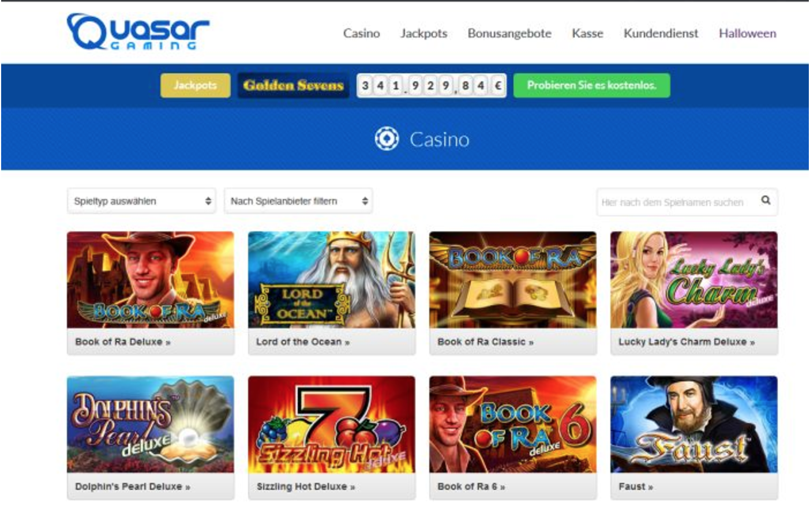Click the Quasar Gaming logo
This screenshot has width=810, height=532.
coord(138,32)
